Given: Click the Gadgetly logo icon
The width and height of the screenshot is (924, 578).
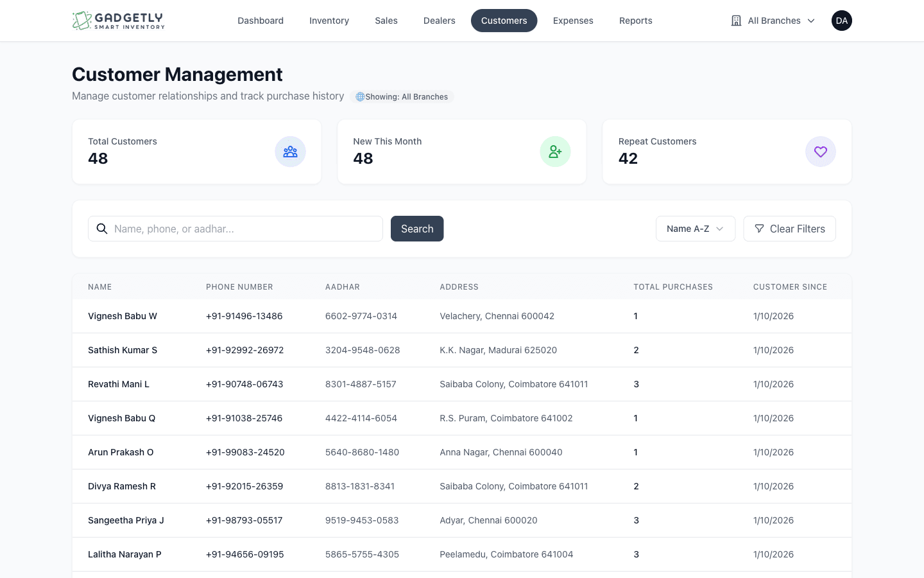Looking at the screenshot, I should tap(81, 21).
